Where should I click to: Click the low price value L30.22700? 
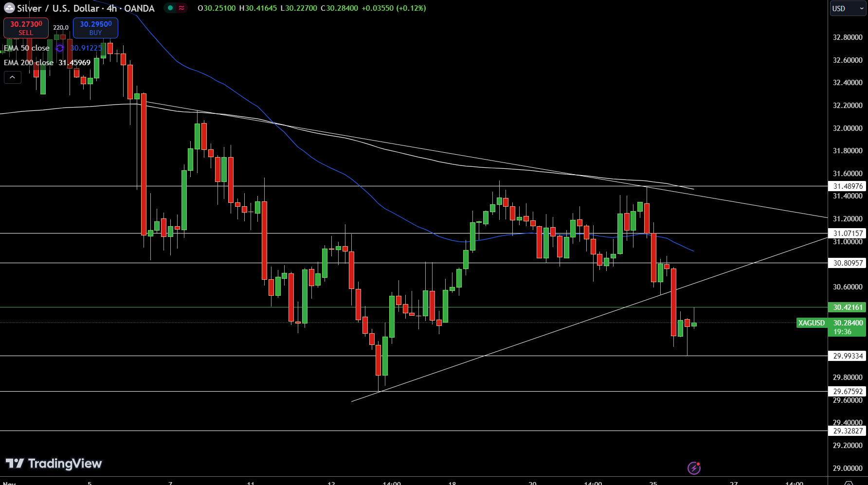tap(299, 8)
